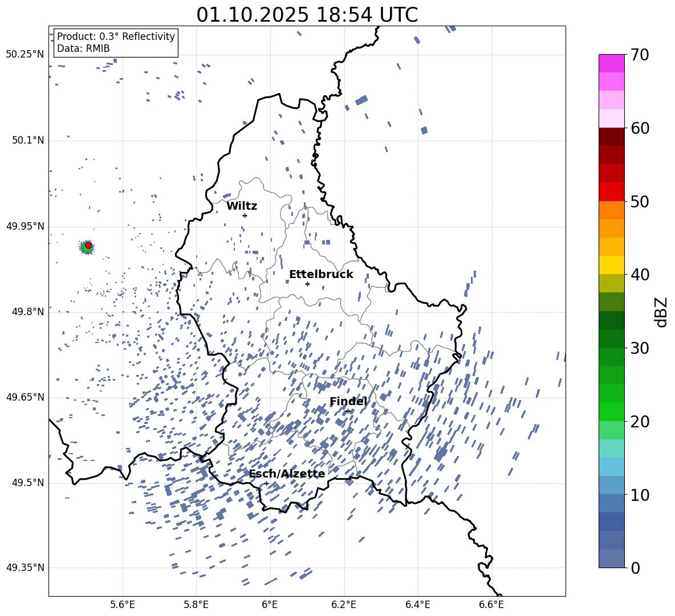Click the 20 colorbar tick value

pos(640,421)
